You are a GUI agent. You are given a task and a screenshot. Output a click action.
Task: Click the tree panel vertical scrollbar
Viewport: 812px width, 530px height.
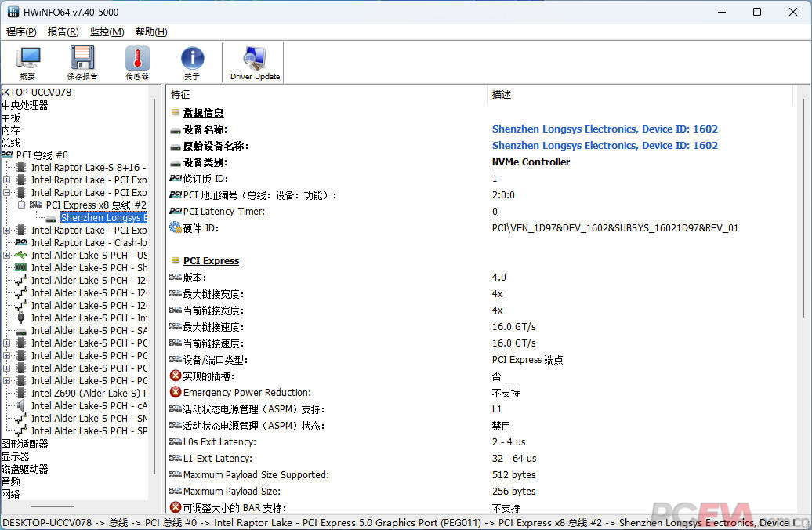point(154,286)
